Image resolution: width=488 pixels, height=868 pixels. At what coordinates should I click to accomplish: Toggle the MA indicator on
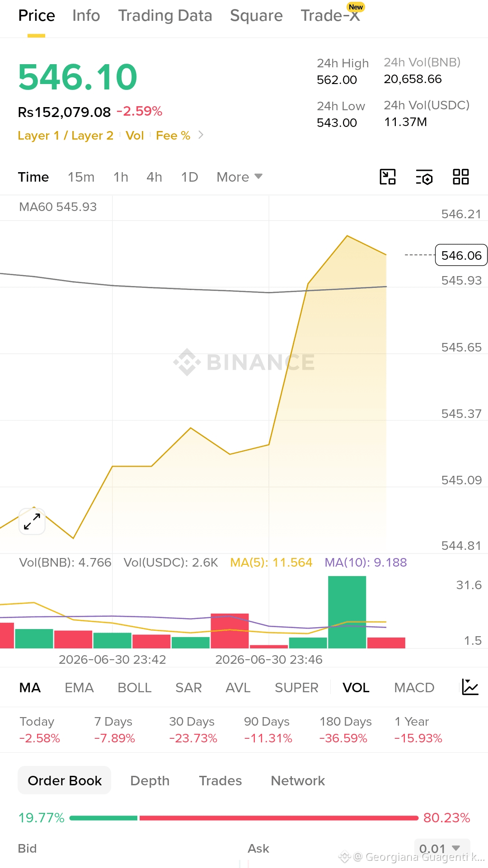[x=30, y=688]
